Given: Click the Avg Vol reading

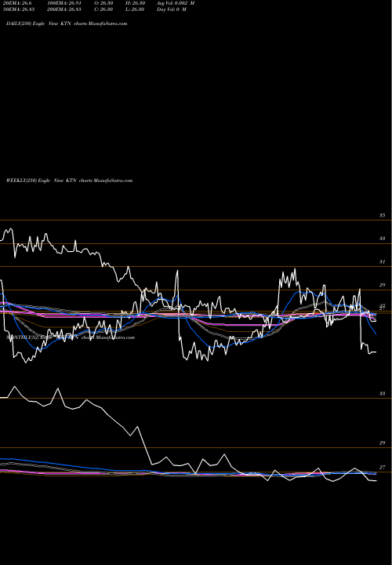Looking at the screenshot, I should pos(176,3).
